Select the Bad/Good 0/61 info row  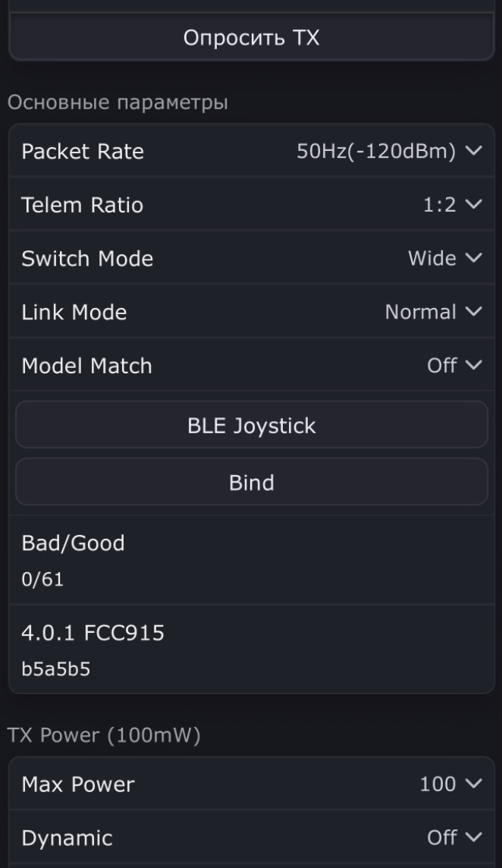[251, 560]
